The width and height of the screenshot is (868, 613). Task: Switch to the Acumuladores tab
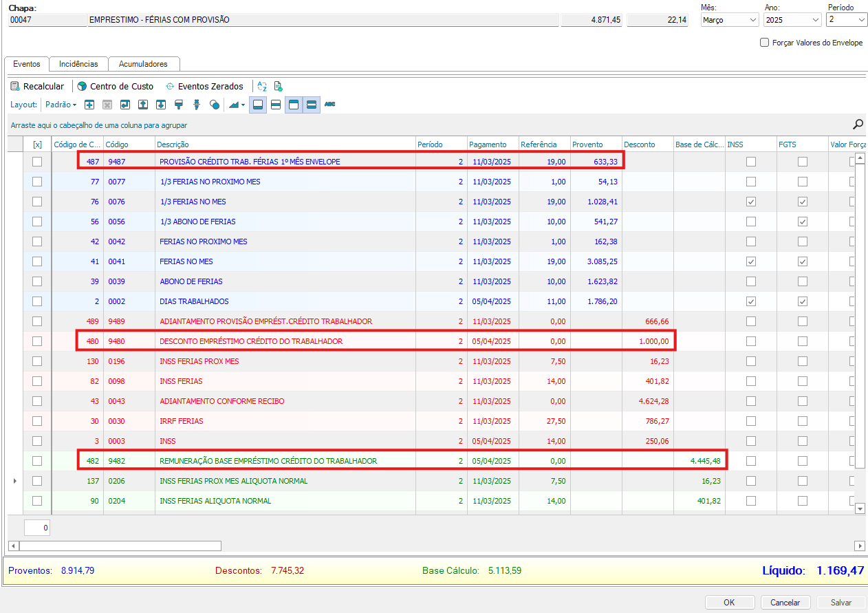(143, 64)
